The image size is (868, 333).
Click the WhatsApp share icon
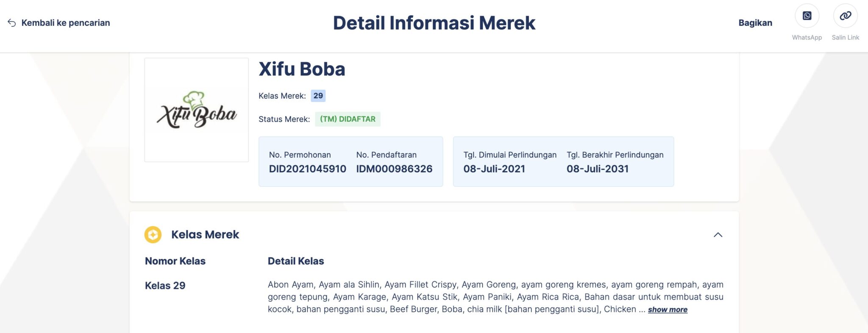pos(807,16)
